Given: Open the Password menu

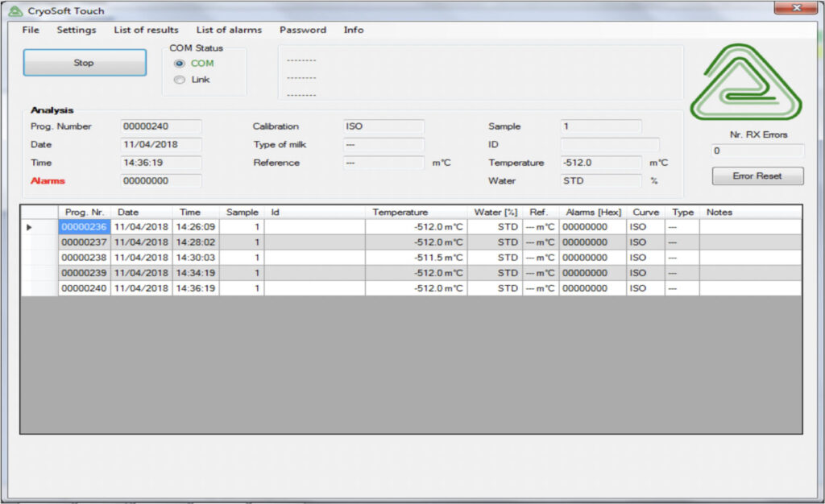Looking at the screenshot, I should point(303,30).
